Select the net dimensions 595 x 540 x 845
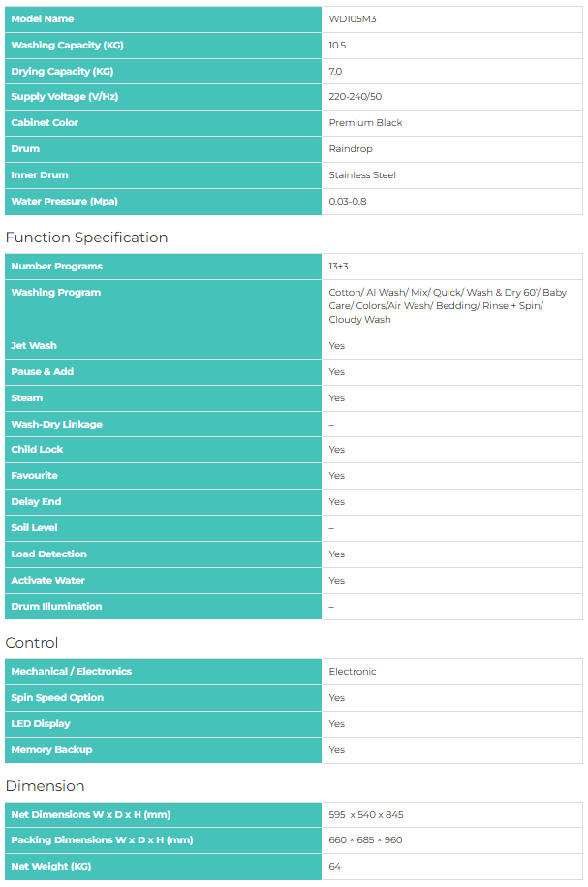The width and height of the screenshot is (588, 887). click(366, 815)
